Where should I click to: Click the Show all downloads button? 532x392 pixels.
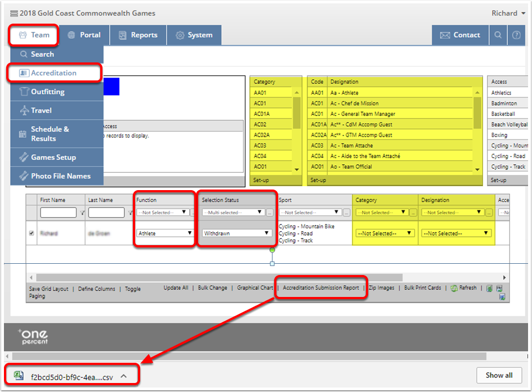click(499, 375)
